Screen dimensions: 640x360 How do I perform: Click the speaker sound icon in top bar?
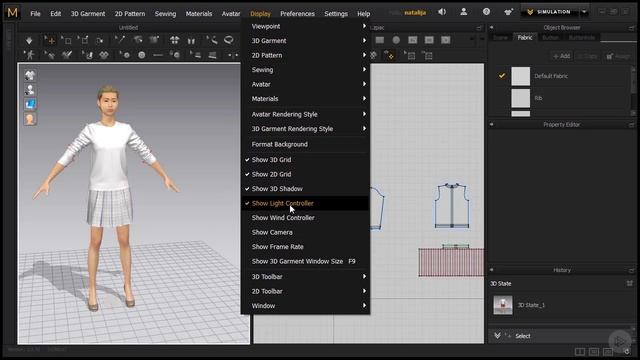tap(442, 12)
